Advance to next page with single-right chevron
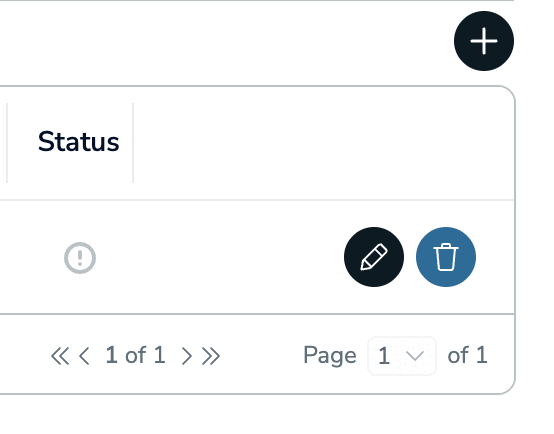The image size is (554, 434). pos(186,356)
